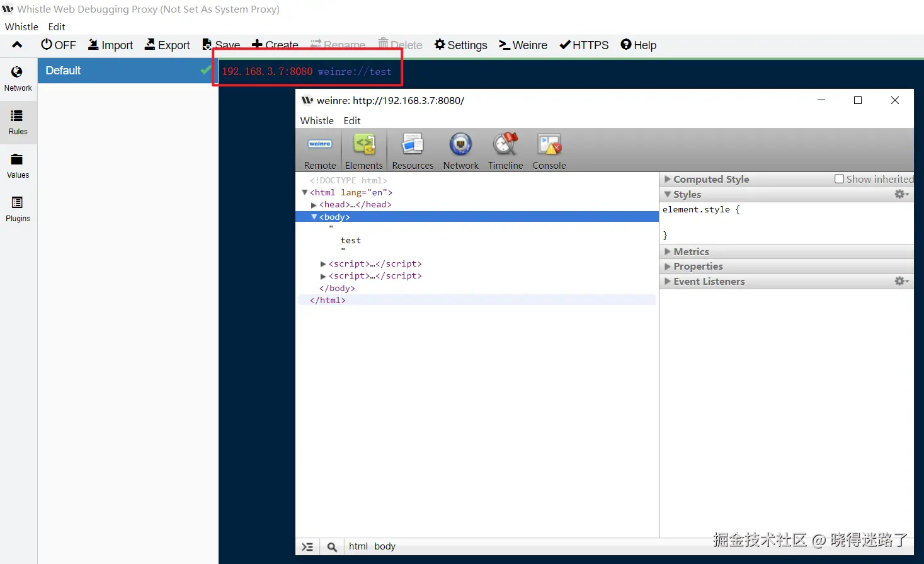Click the search magnifier in weinre footer
924x564 pixels.
pyautogui.click(x=332, y=546)
